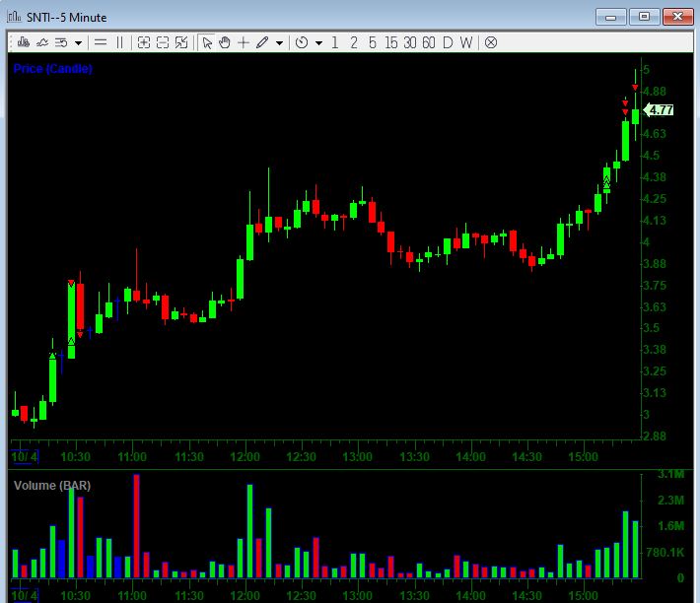Close the SNTI chart window
The image size is (700, 603).
coord(677,17)
